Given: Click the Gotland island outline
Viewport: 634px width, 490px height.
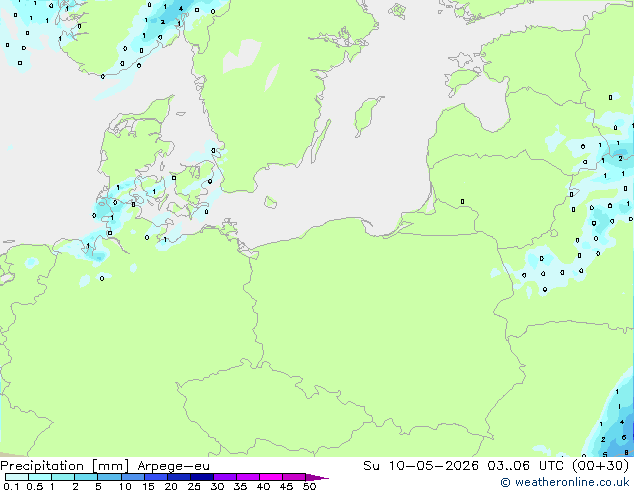Looking at the screenshot, I should [367, 115].
